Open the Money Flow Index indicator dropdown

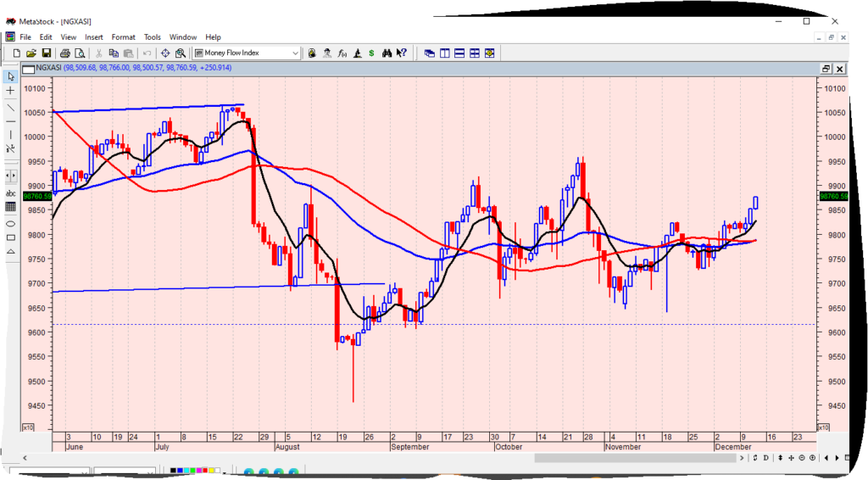point(295,53)
